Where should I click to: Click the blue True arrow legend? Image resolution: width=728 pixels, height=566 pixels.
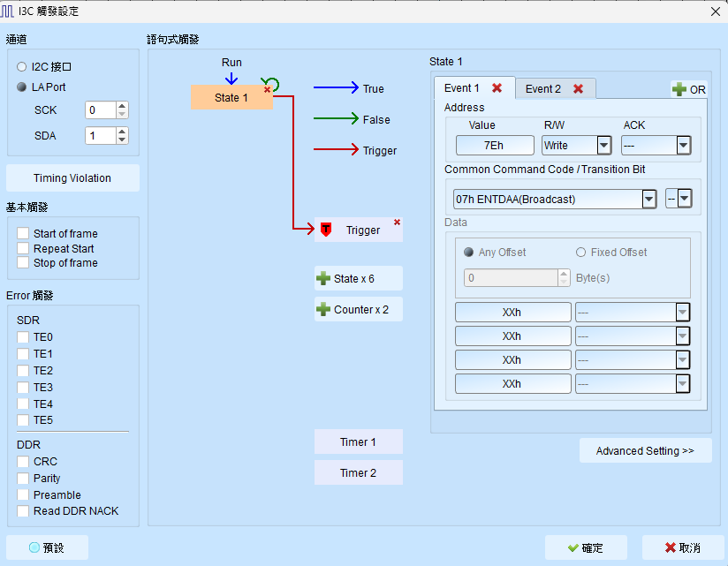click(x=336, y=87)
